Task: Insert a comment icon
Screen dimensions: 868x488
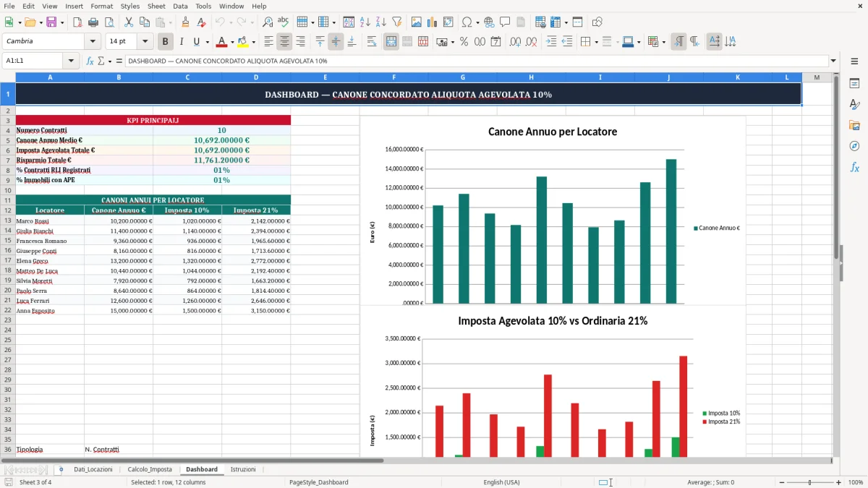Action: [x=505, y=22]
